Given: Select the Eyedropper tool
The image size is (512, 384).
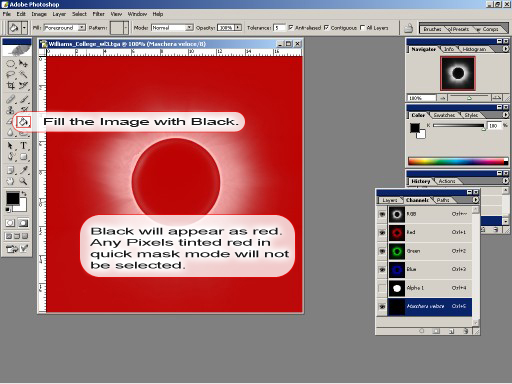Looking at the screenshot, I should click(23, 170).
